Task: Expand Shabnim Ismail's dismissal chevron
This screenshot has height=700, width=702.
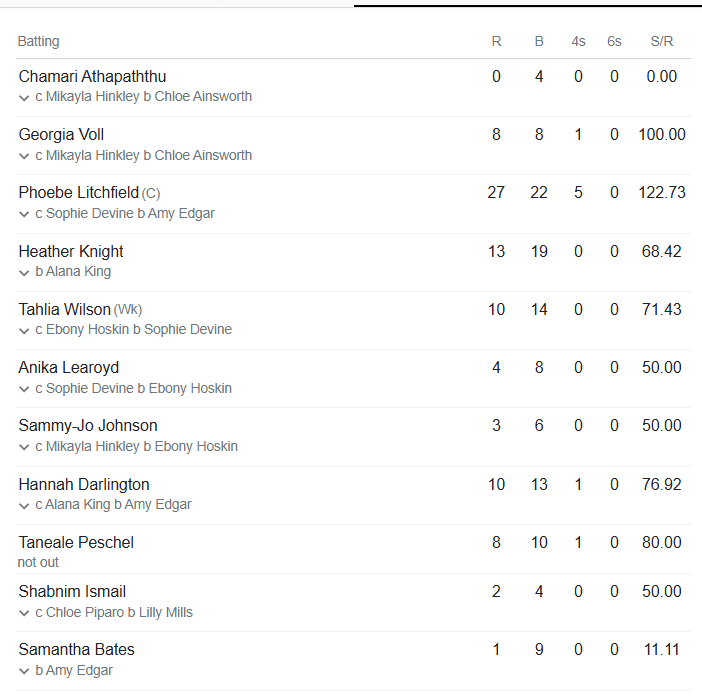Action: 24,613
